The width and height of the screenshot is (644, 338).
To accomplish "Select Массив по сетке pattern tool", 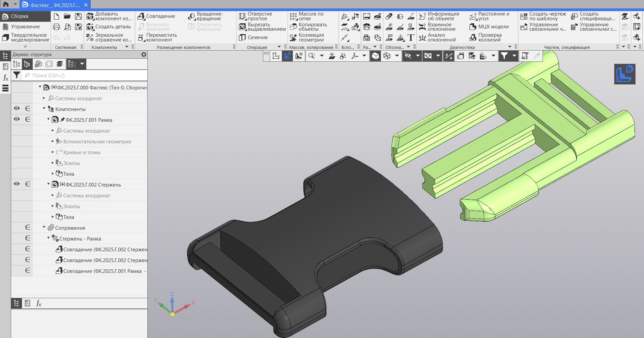I will point(306,16).
